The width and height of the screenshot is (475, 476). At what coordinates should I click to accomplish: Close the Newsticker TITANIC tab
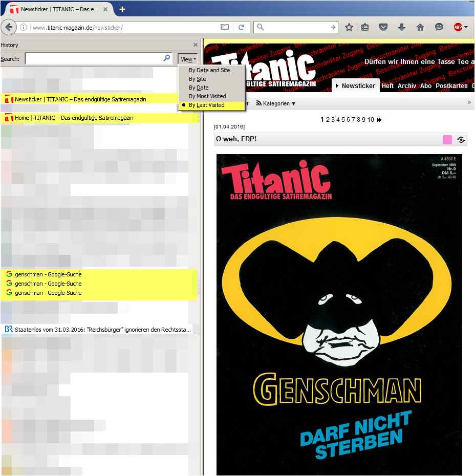105,9
